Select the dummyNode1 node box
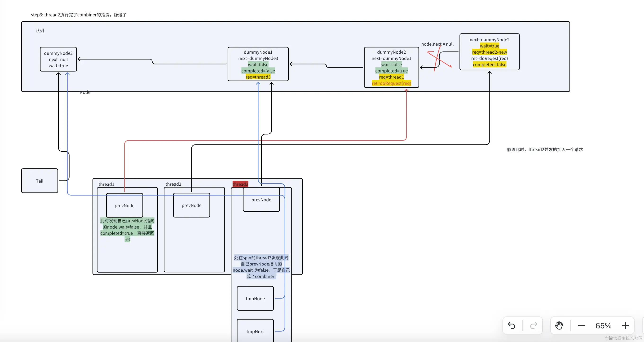Image resolution: width=644 pixels, height=342 pixels. pos(258,64)
